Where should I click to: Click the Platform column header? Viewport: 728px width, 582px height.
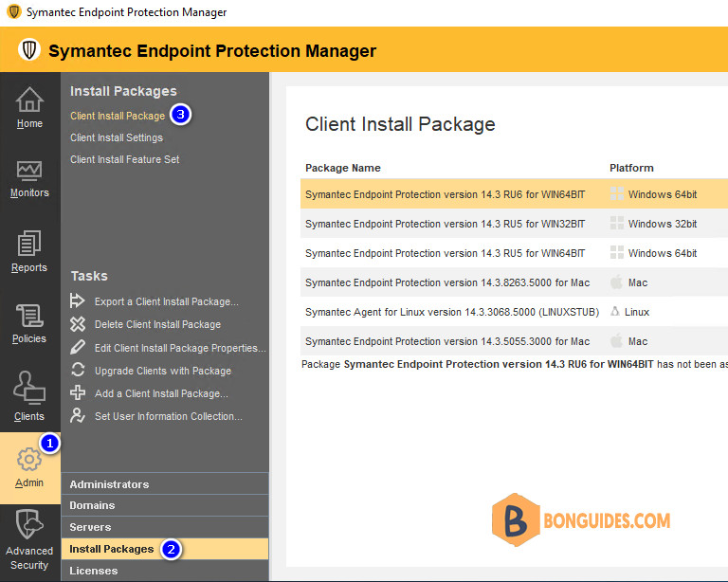click(x=631, y=168)
